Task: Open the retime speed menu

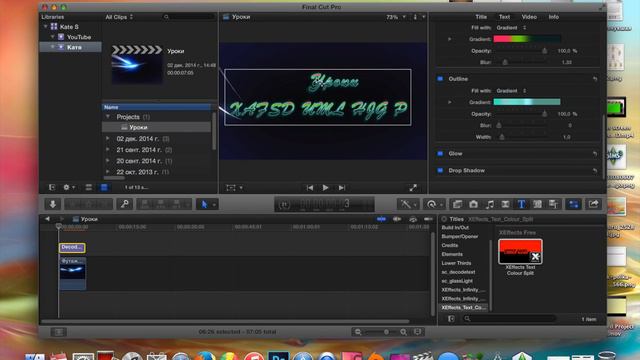Action: coord(433,204)
